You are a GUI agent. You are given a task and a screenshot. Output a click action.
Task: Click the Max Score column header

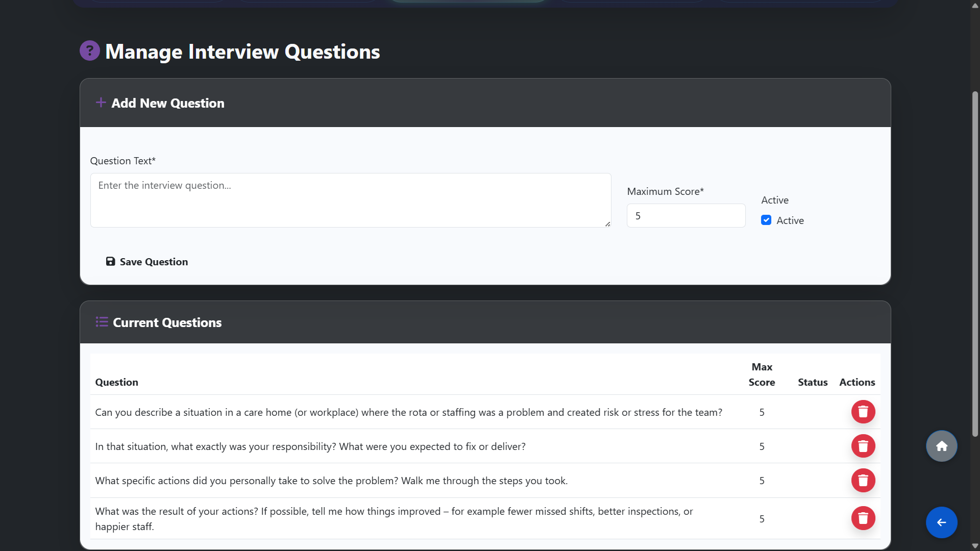tap(762, 374)
